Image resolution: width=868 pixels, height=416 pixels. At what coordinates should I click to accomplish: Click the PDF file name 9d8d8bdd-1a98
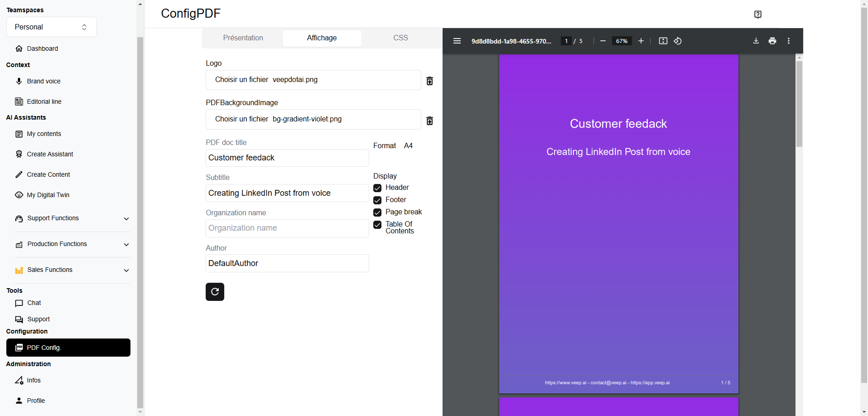511,41
